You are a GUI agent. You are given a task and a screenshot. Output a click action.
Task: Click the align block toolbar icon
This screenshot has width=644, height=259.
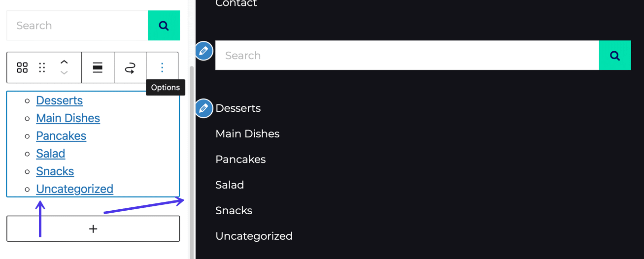pyautogui.click(x=98, y=68)
